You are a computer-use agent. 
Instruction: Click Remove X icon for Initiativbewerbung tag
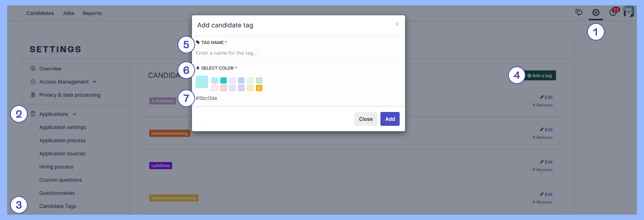click(534, 137)
